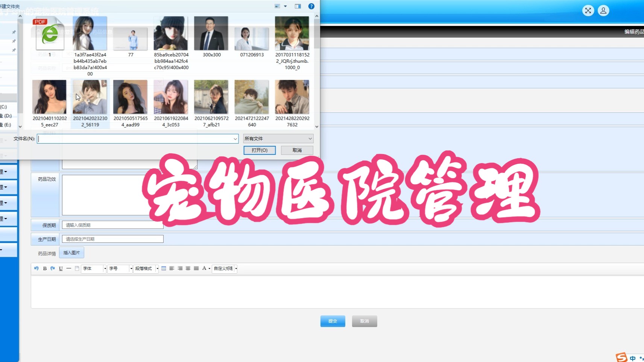Expand font color dropdown arrow
This screenshot has height=362, width=644.
coord(209,268)
